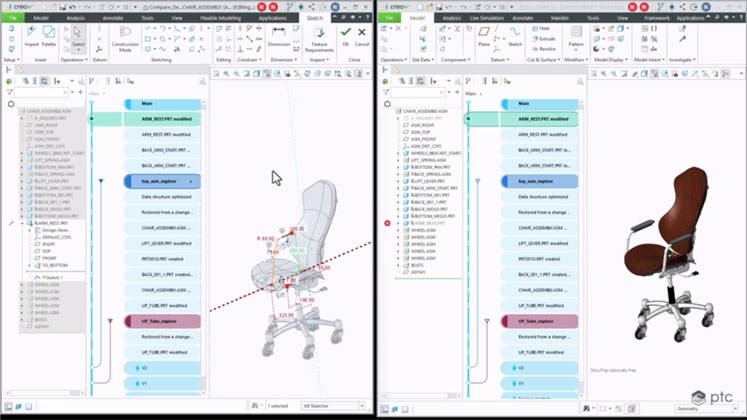The image size is (747, 420).
Task: Expand Cut & Surface group dropdown
Action: (x=544, y=60)
